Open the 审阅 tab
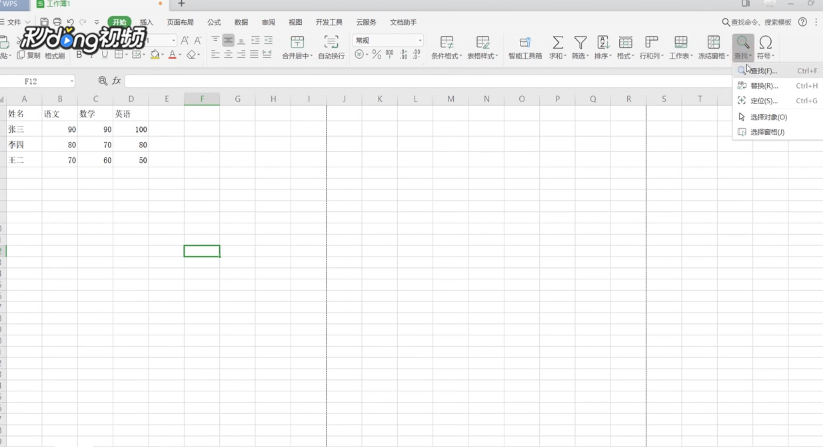The width and height of the screenshot is (823, 447). [x=268, y=22]
